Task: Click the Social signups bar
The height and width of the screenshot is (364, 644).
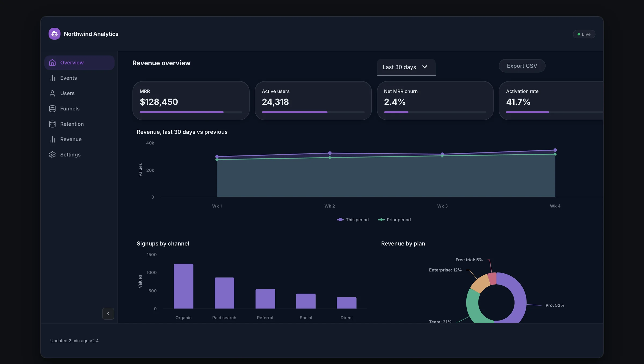Action: coord(306,301)
